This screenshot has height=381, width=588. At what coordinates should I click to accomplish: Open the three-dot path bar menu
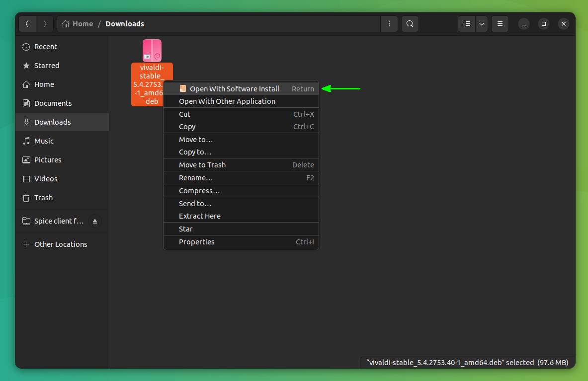389,23
